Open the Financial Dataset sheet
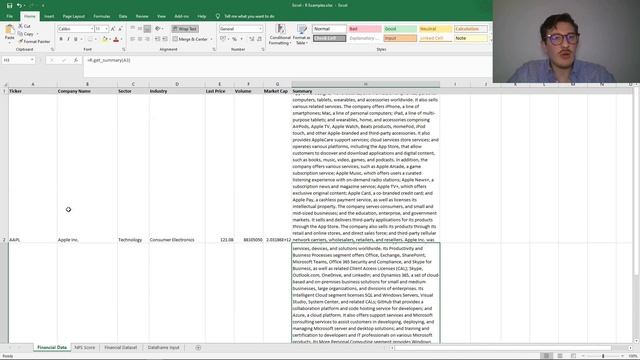The image size is (640, 360). click(120, 348)
